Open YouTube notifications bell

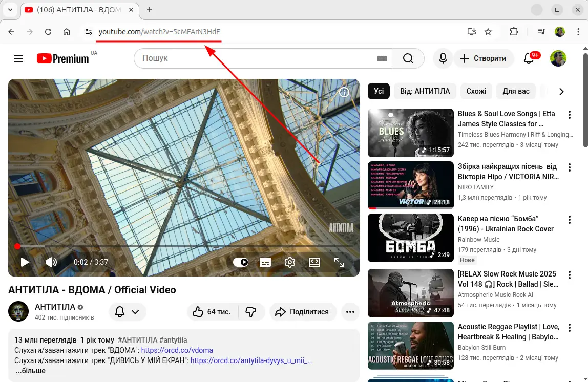click(x=529, y=58)
